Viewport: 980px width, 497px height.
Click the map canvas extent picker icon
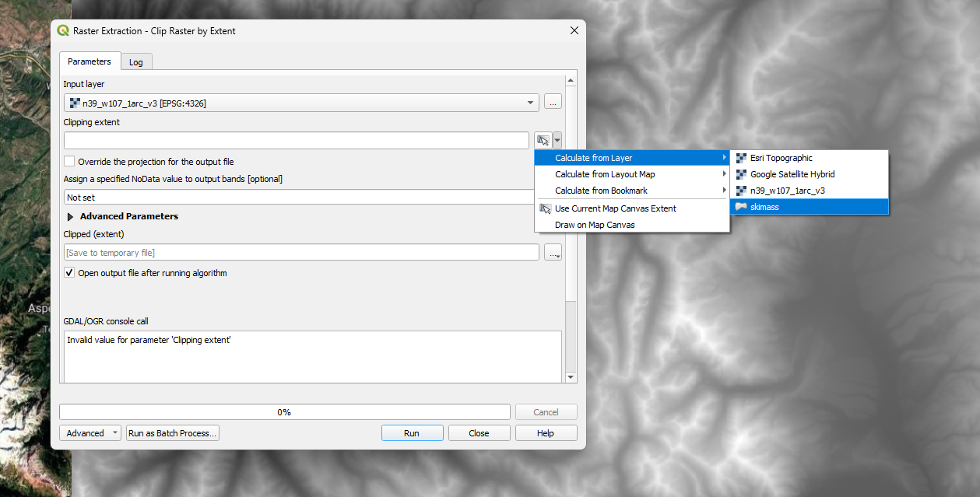pos(543,141)
